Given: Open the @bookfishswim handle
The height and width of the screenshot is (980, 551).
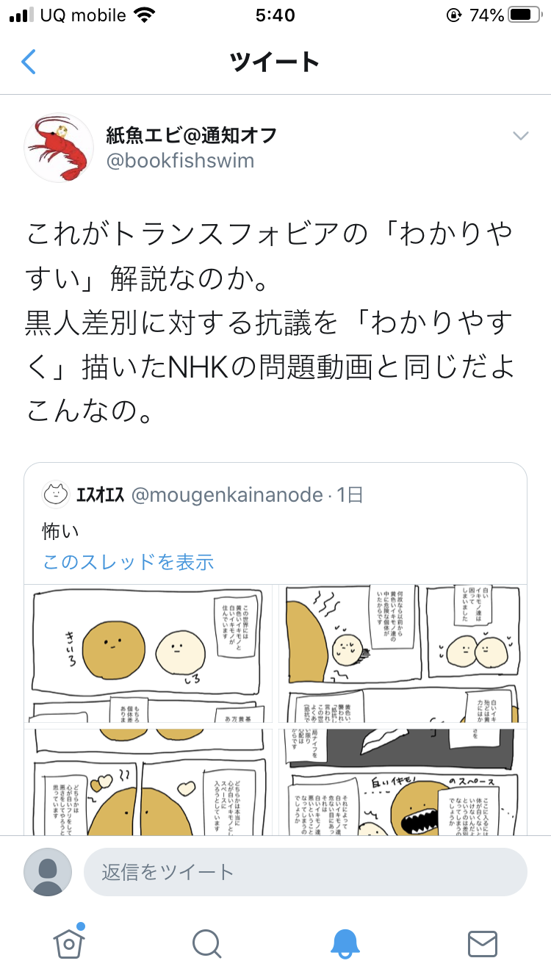Looking at the screenshot, I should click(x=181, y=161).
